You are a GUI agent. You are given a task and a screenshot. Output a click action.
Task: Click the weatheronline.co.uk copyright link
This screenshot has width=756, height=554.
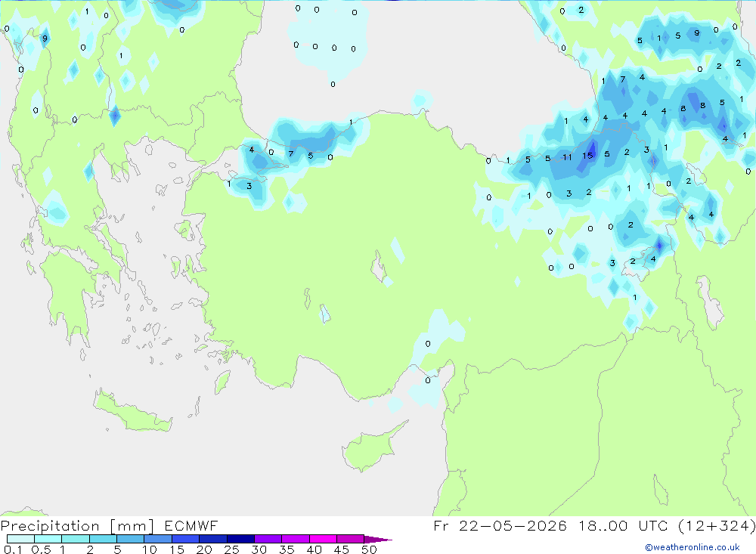[x=692, y=547]
